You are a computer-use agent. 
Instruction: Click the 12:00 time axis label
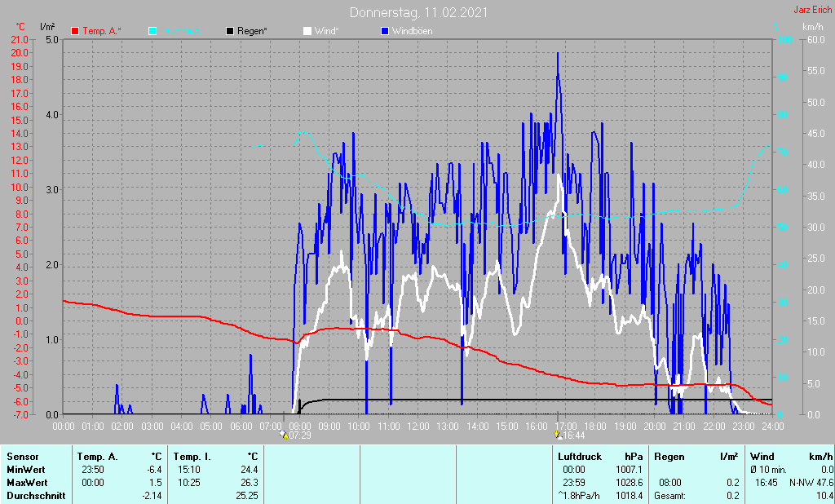click(417, 426)
